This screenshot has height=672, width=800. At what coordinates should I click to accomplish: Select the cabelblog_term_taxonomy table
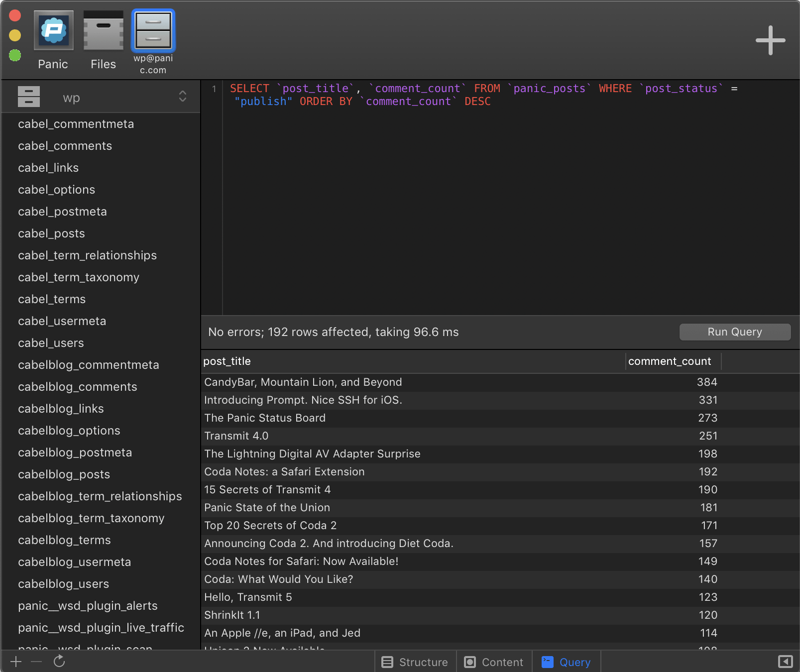tap(101, 518)
